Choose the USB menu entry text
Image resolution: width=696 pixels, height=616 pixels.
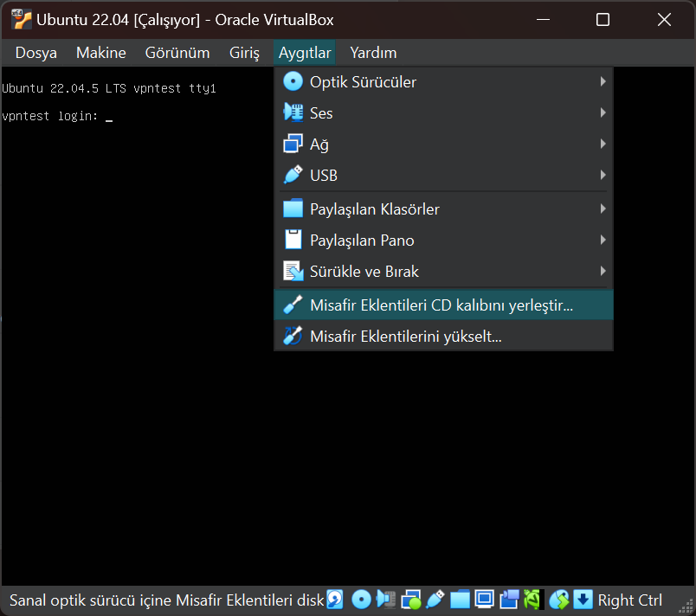pyautogui.click(x=324, y=176)
